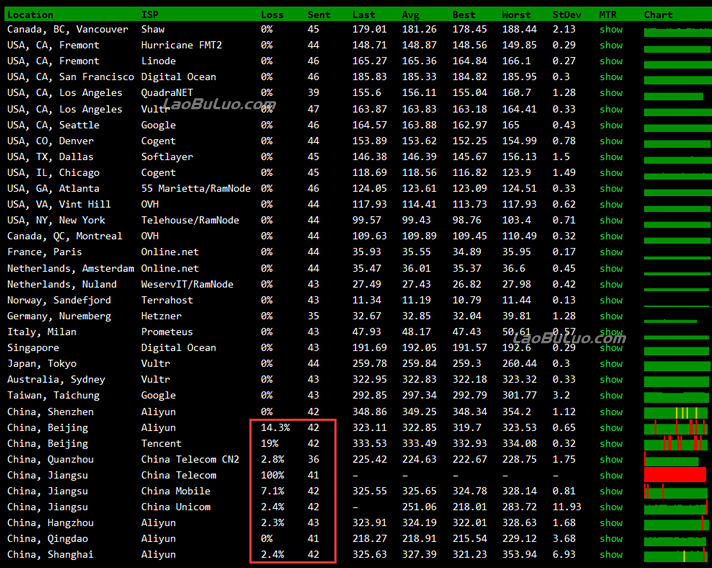Image resolution: width=712 pixels, height=568 pixels.
Task: Click the chart bar for Beijing Aliyun
Action: [676, 428]
